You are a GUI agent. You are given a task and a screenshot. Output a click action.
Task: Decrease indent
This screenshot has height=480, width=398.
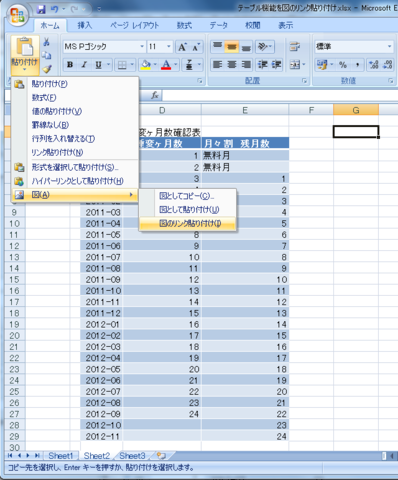click(263, 64)
